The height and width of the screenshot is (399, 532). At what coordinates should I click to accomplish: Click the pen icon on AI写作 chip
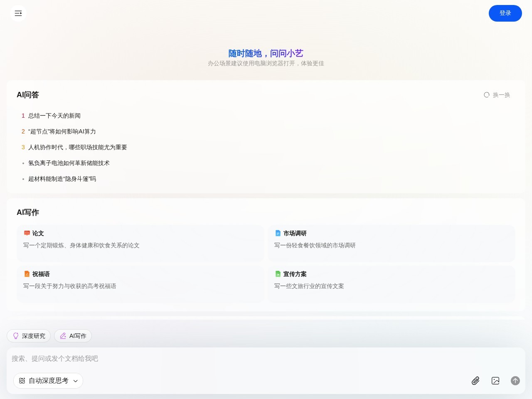(63, 336)
